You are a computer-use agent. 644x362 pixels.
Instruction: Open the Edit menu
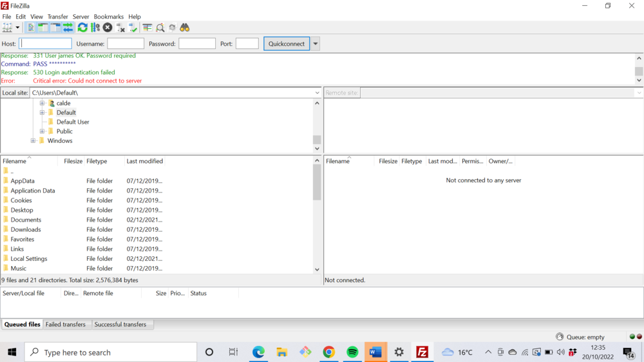tap(21, 17)
